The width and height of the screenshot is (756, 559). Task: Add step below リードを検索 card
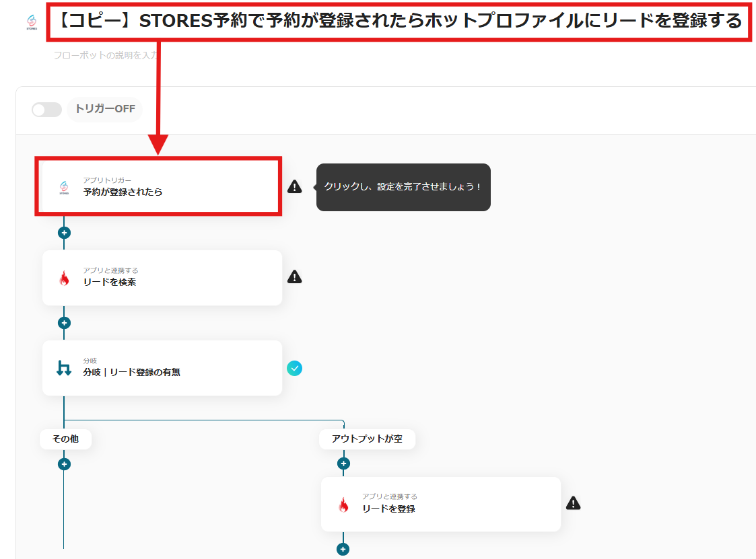pos(64,323)
